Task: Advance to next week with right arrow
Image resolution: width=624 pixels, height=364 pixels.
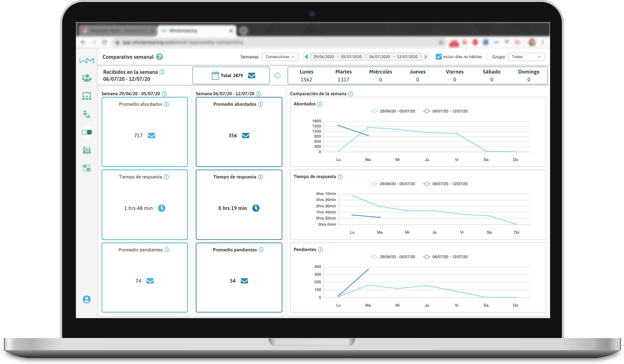Action: coord(426,57)
